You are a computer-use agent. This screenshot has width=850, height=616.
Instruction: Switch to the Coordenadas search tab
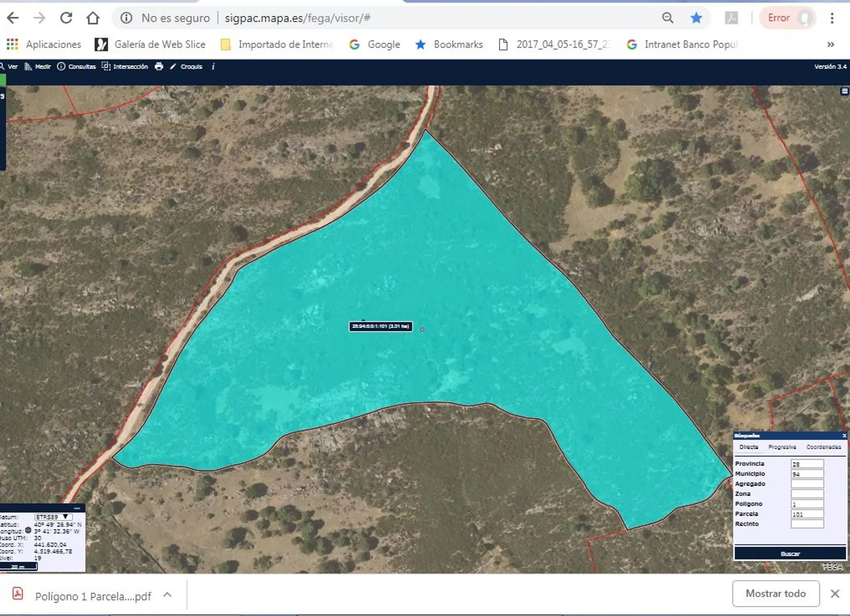tap(823, 447)
